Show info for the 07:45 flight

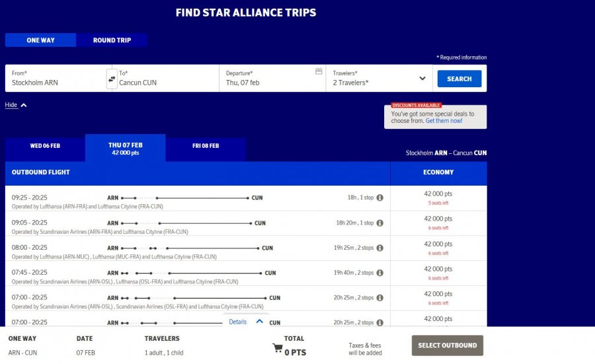379,272
